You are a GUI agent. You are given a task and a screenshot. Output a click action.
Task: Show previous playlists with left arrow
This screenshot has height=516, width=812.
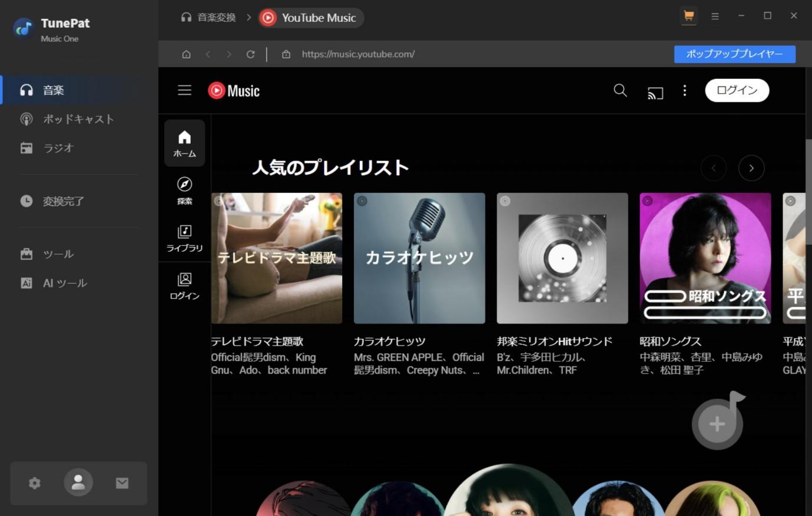click(714, 168)
